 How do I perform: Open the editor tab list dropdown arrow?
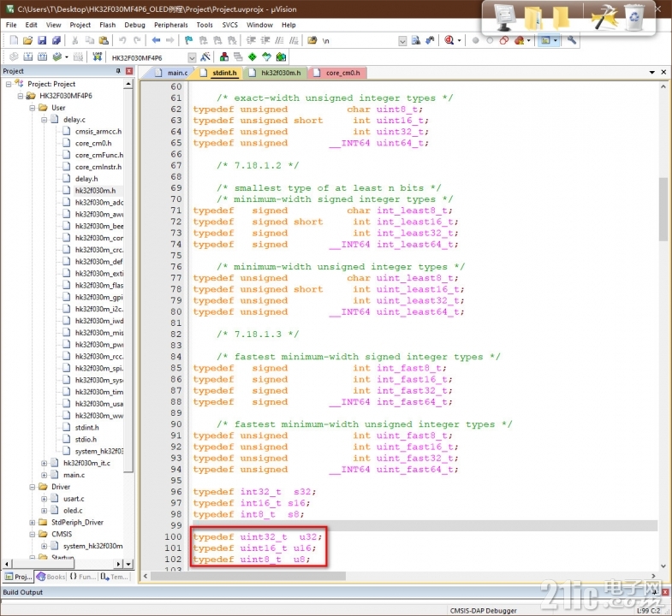pyautogui.click(x=651, y=73)
